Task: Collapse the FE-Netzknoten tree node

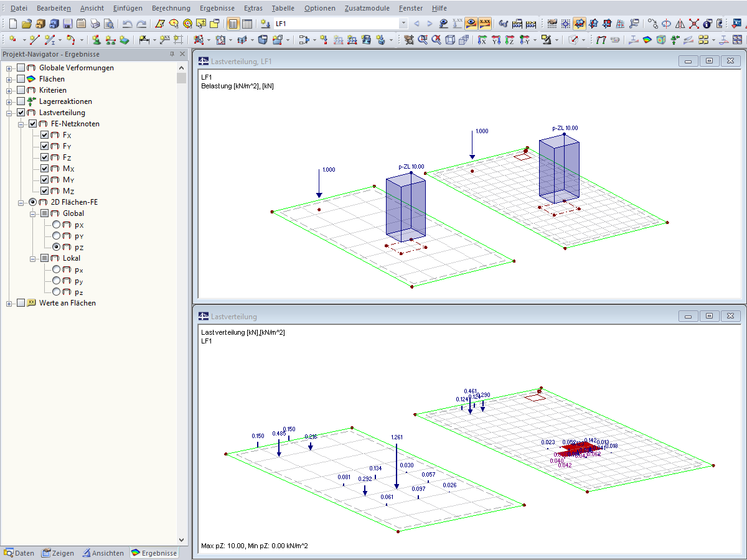Action: click(x=21, y=124)
